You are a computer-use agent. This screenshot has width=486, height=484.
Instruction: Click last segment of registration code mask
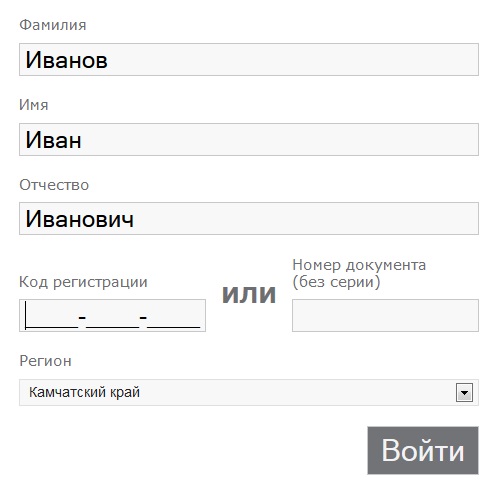(x=174, y=317)
